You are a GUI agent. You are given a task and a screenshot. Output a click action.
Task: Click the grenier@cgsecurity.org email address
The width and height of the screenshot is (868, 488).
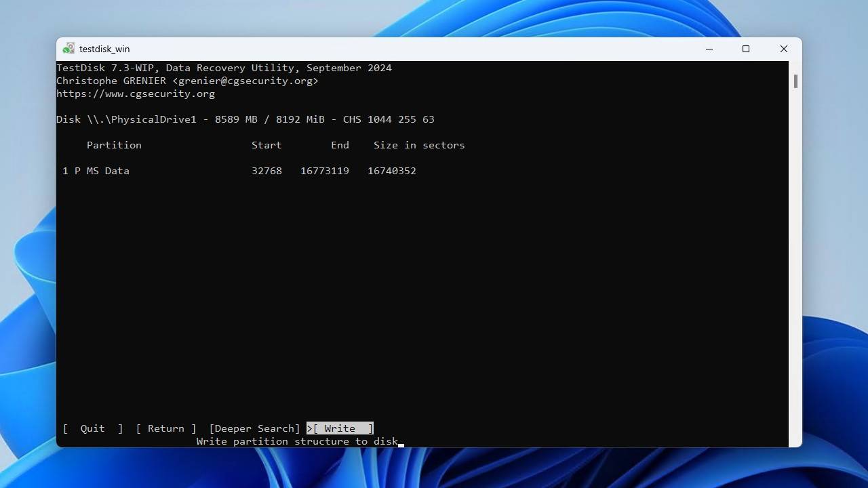tap(245, 81)
